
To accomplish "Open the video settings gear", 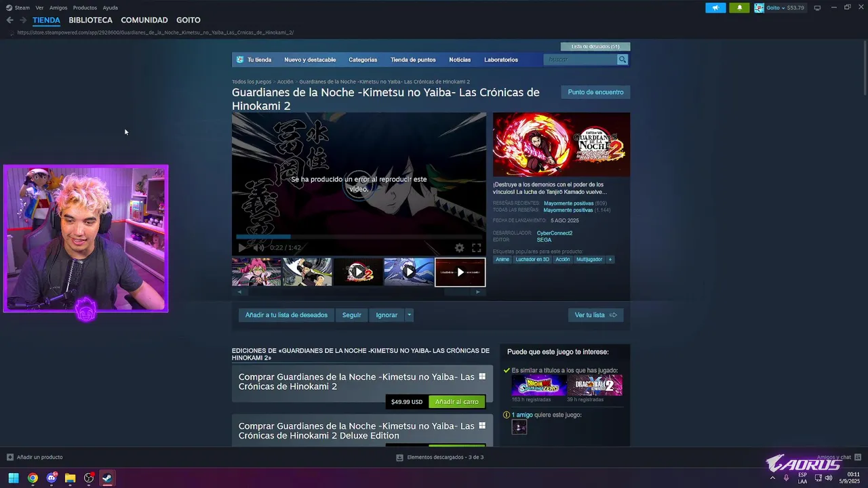I will (459, 248).
